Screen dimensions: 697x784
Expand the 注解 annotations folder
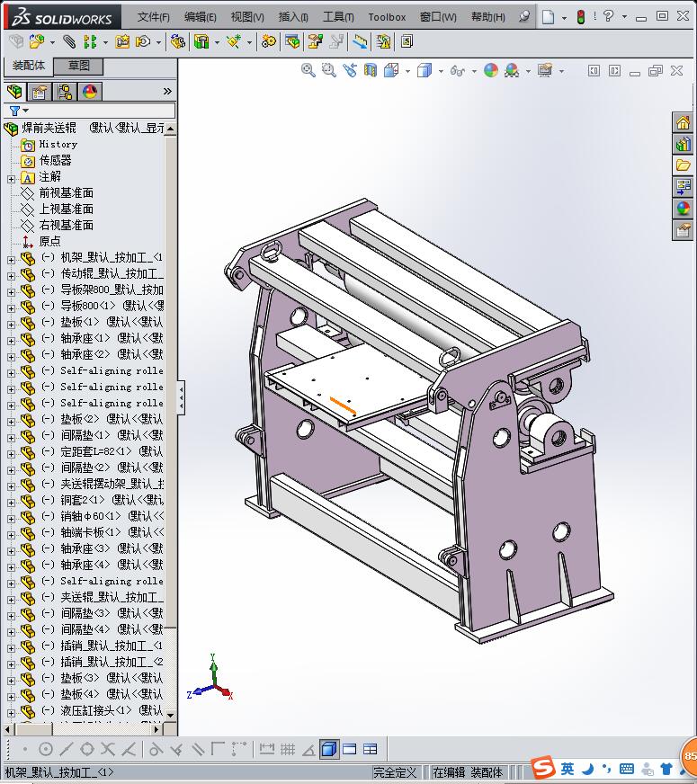(x=11, y=179)
